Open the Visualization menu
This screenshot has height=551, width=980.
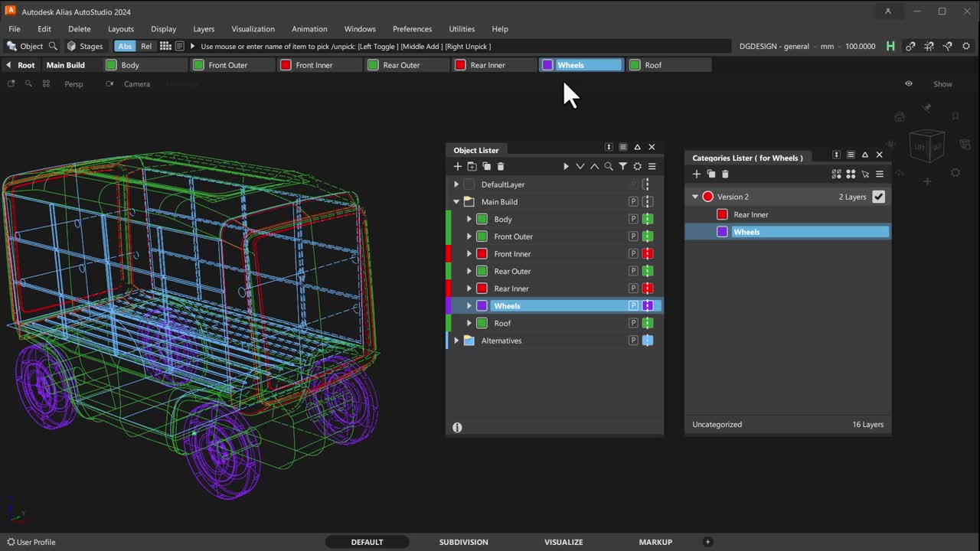pyautogui.click(x=253, y=29)
